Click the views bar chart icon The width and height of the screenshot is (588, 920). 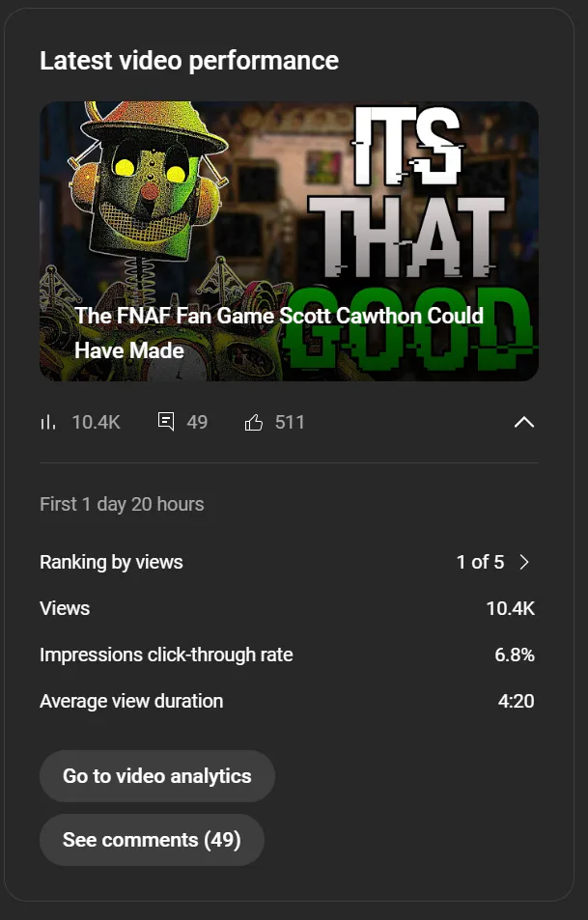[x=47, y=423]
